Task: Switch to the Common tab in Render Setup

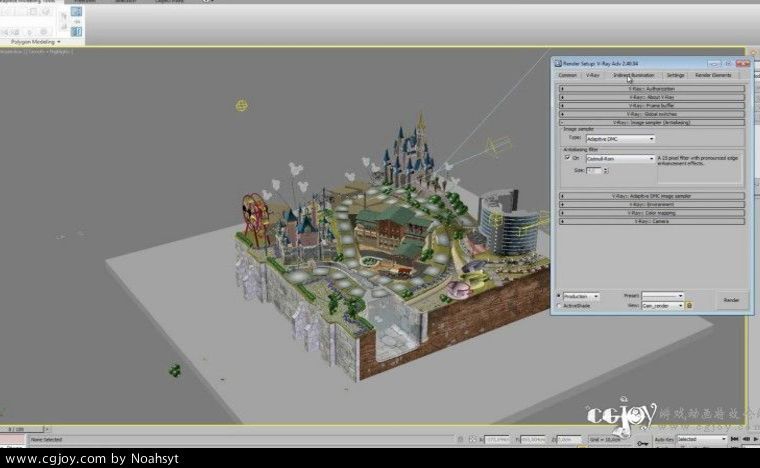Action: click(x=567, y=75)
